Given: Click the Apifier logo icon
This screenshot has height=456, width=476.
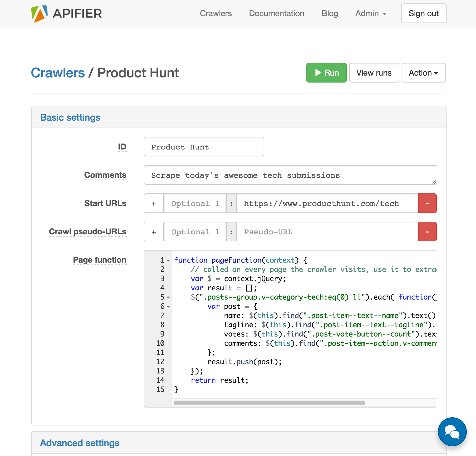Looking at the screenshot, I should tap(39, 14).
